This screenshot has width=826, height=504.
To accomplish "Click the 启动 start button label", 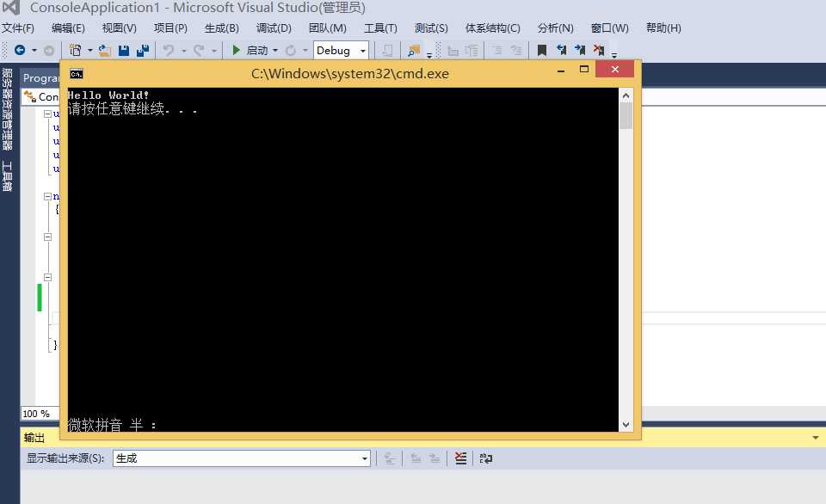I will coord(257,51).
